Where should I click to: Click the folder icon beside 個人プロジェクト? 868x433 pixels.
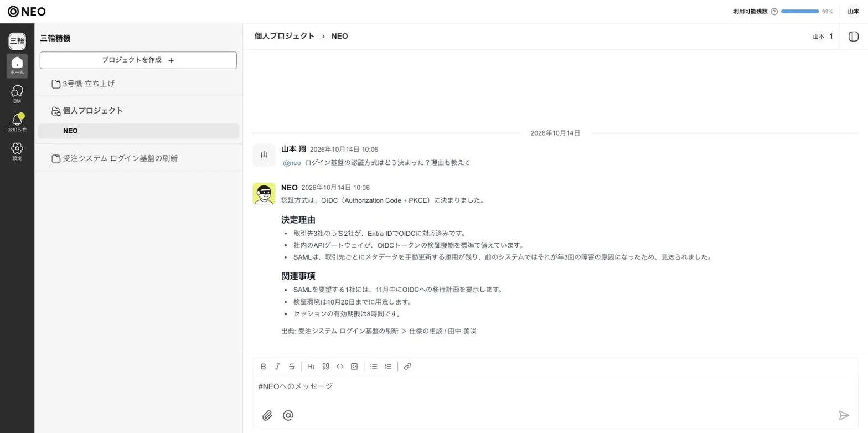point(56,111)
